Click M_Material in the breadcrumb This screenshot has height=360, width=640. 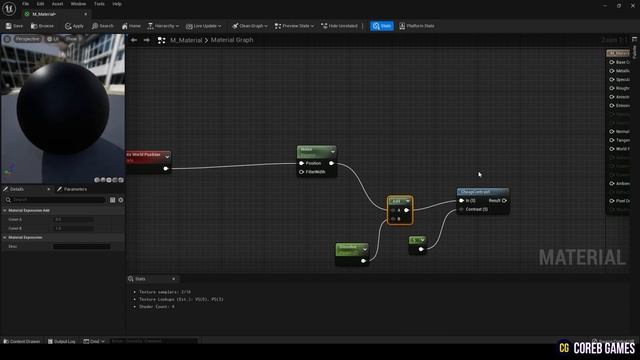[186, 40]
